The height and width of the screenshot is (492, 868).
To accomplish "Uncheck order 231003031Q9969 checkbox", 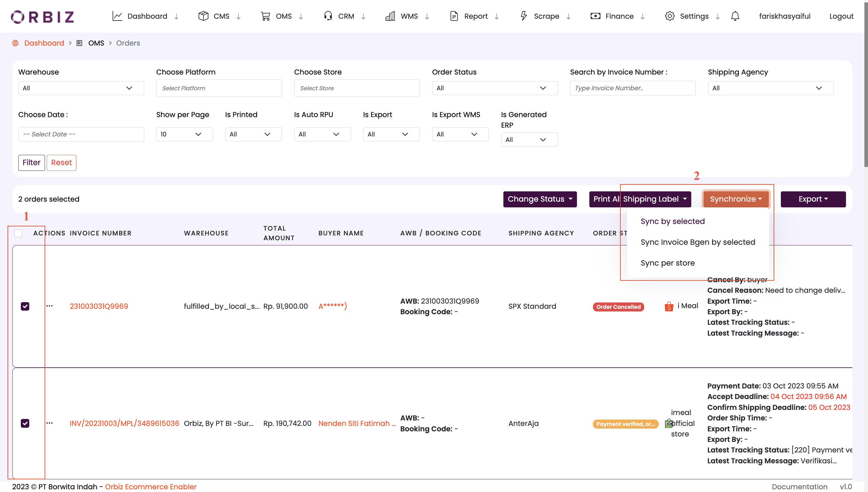I will click(x=25, y=306).
